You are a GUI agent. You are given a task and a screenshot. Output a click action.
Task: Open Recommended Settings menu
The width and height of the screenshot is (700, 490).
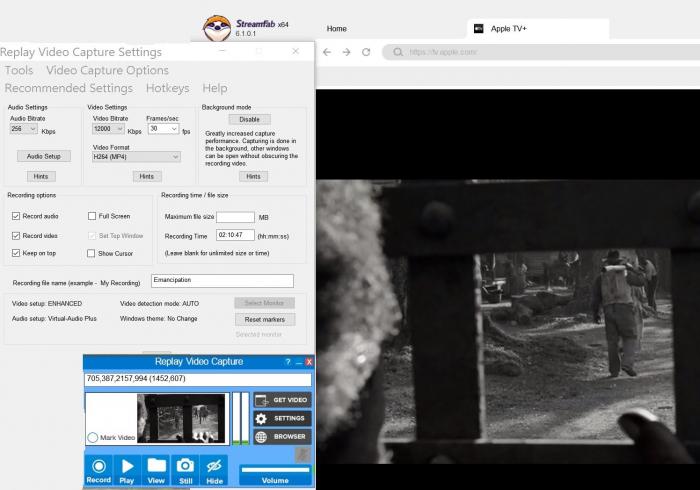tap(69, 88)
